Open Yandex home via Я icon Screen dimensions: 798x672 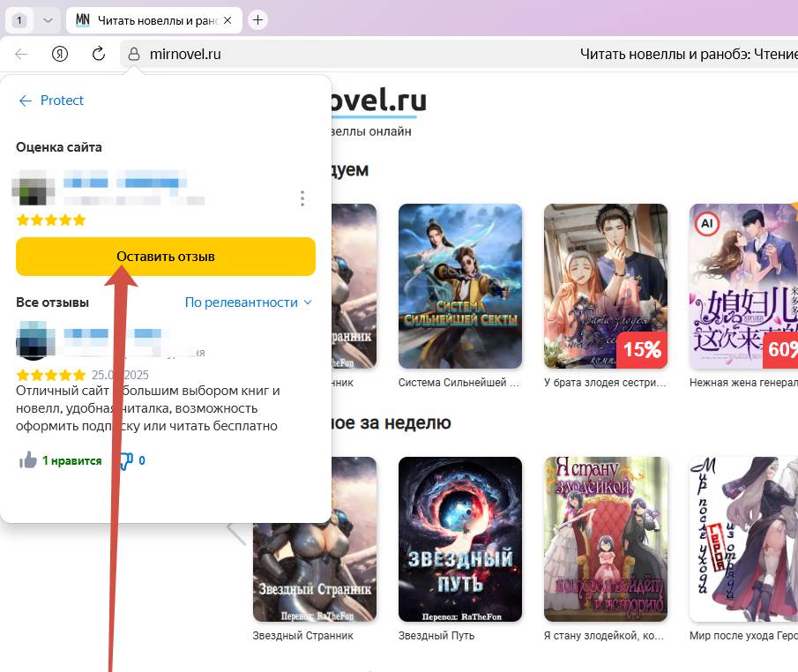[60, 54]
